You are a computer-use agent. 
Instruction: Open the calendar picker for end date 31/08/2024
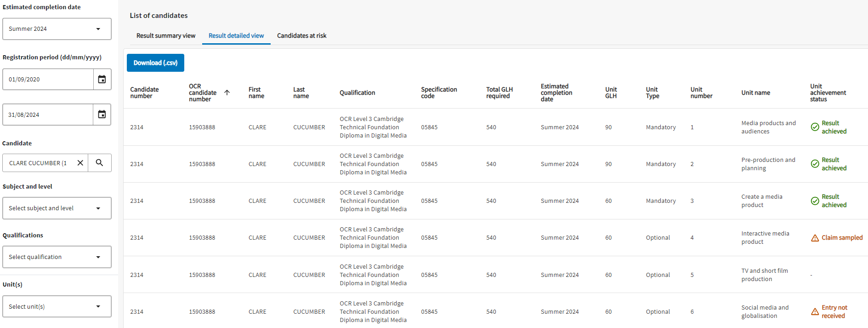pos(102,115)
